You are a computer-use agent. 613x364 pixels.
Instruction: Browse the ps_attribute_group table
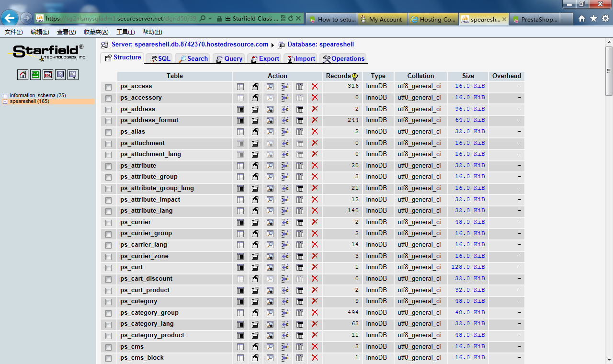click(x=240, y=177)
